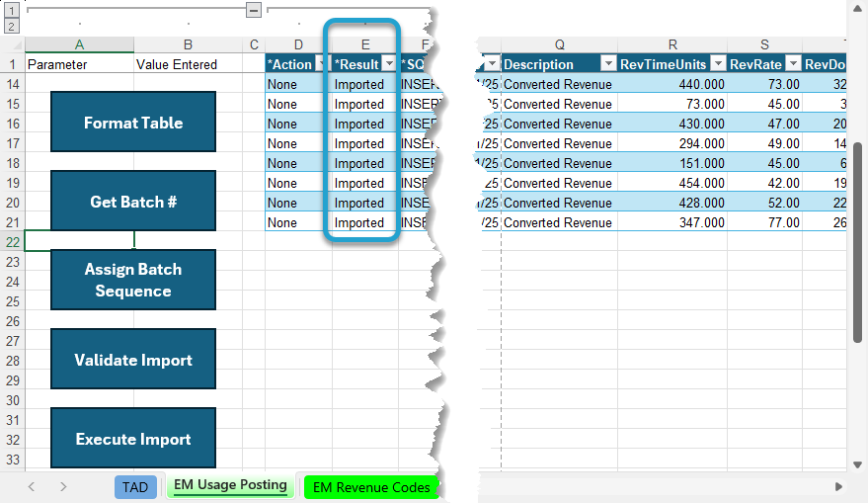Click RevTimeUnits value 294.000
Viewport: 868px width, 503px height.
click(x=672, y=143)
